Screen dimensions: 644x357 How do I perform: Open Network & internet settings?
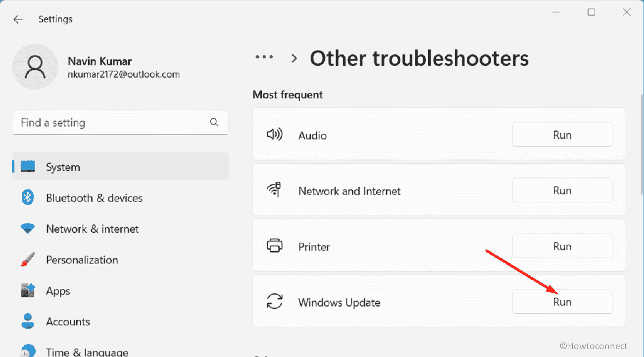coord(120,229)
